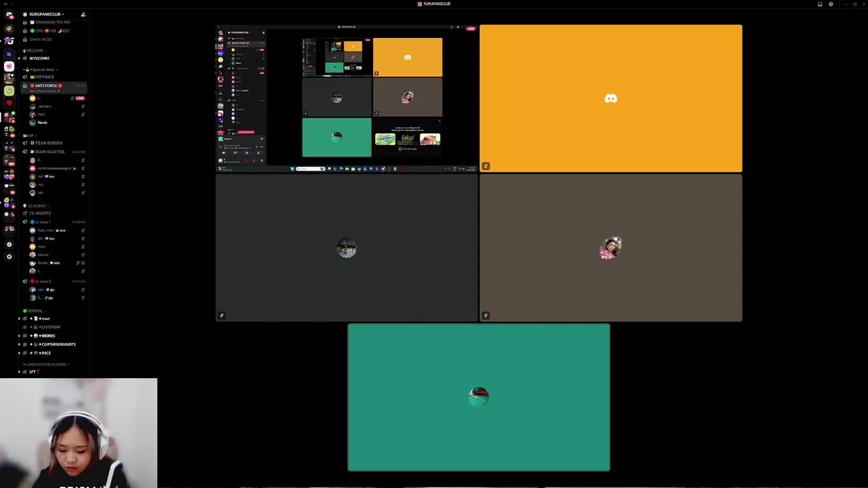Collapse LOOKING FOR PLAYERS category

coord(46,365)
